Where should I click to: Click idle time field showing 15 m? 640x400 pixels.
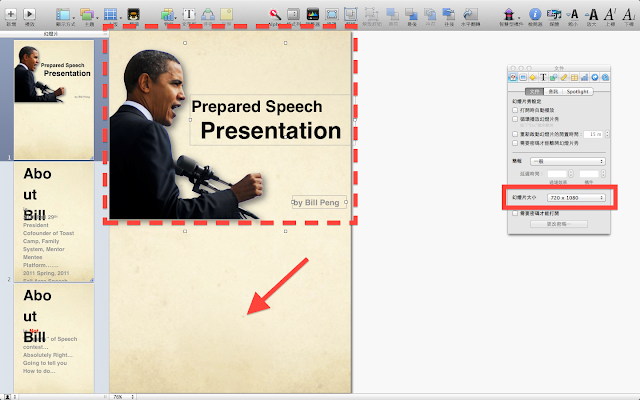(x=594, y=134)
